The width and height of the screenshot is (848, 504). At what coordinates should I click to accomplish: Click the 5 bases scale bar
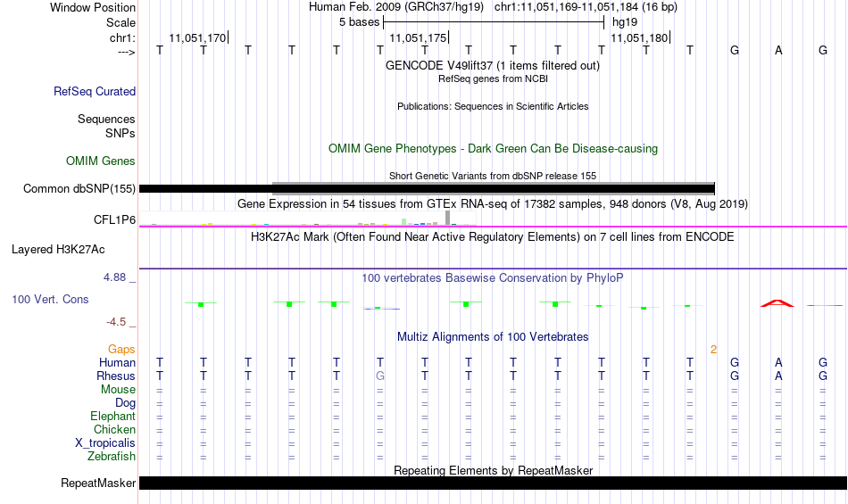point(494,22)
